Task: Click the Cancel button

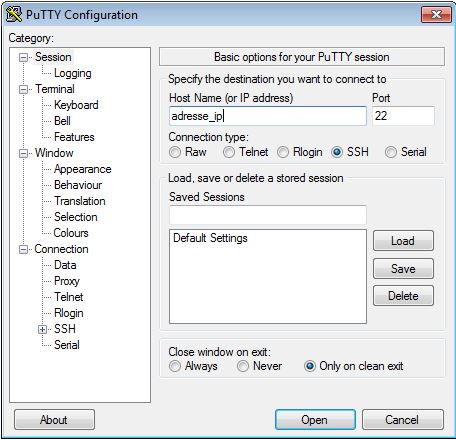Action: pos(403,420)
